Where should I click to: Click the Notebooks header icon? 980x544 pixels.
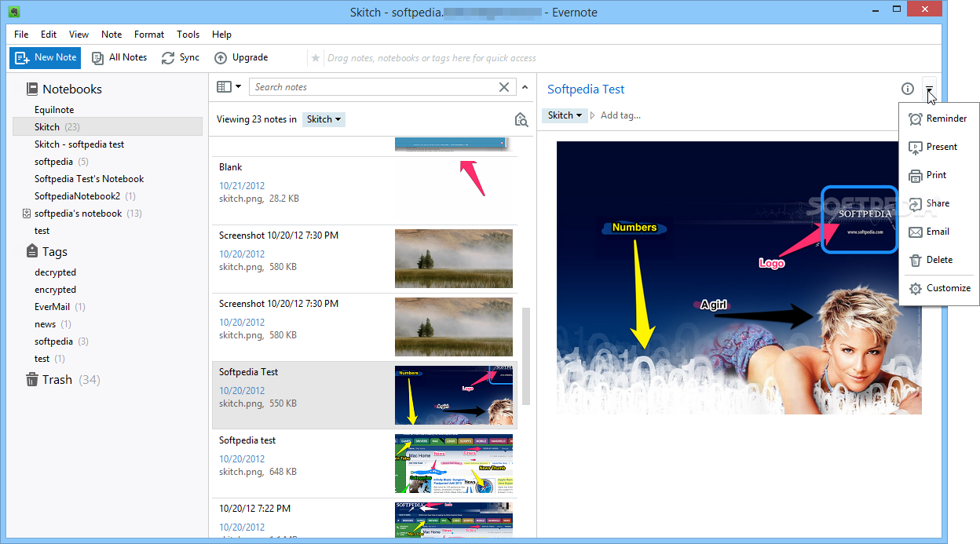pos(32,89)
